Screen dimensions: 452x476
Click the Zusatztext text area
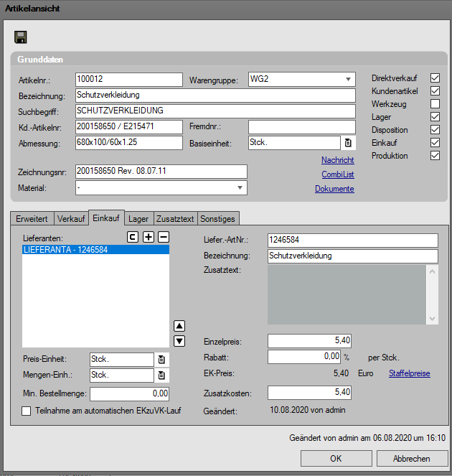[x=347, y=294]
